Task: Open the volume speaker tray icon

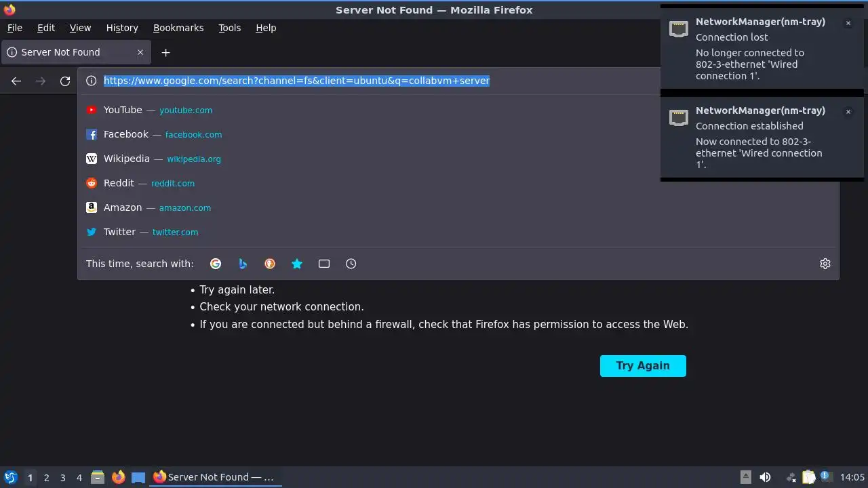Action: [x=765, y=477]
